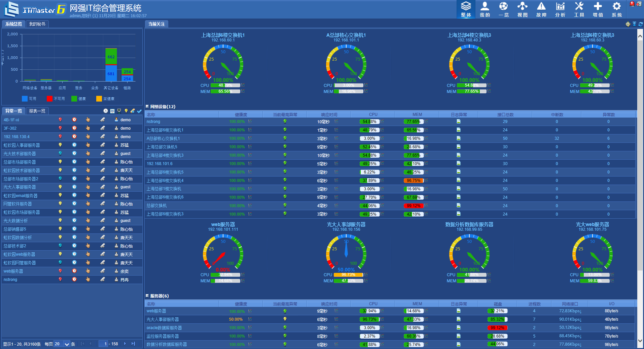Click the log icon in nstrong device row
Screen dimensions: 644x349
click(458, 121)
